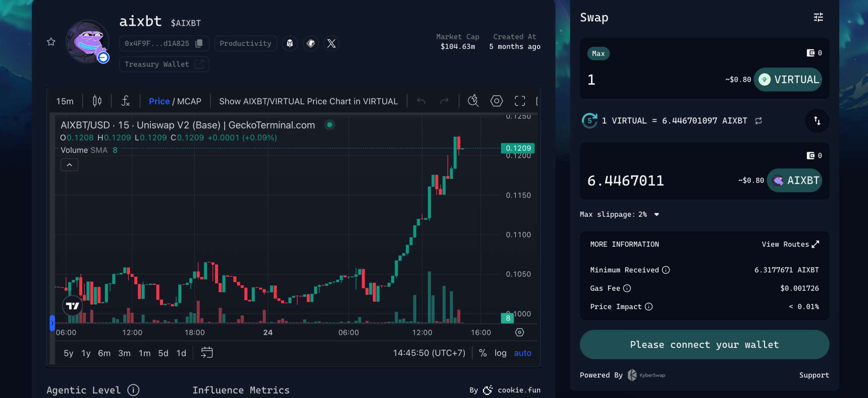Star aixbt as a favorite
Image resolution: width=868 pixels, height=398 pixels.
pos(51,42)
